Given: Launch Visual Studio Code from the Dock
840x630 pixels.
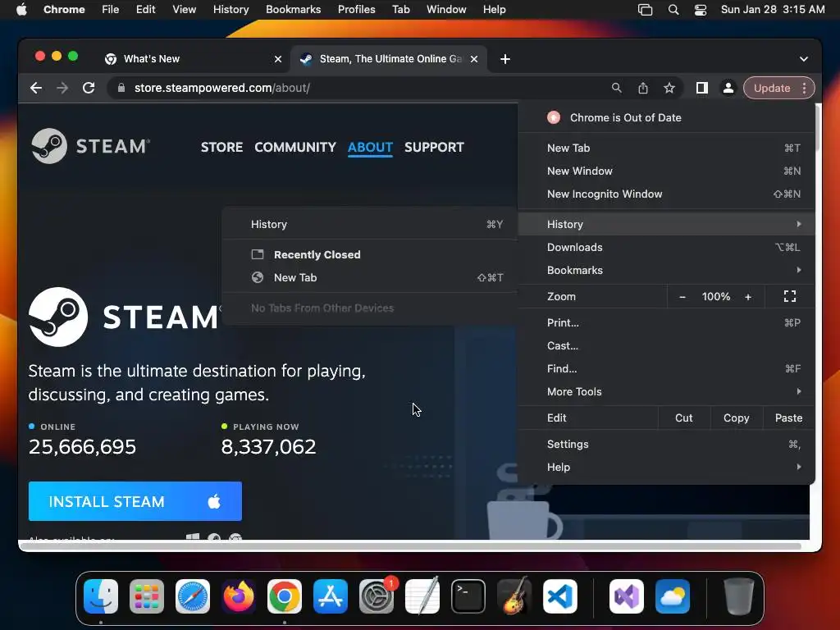Looking at the screenshot, I should click(x=559, y=596).
